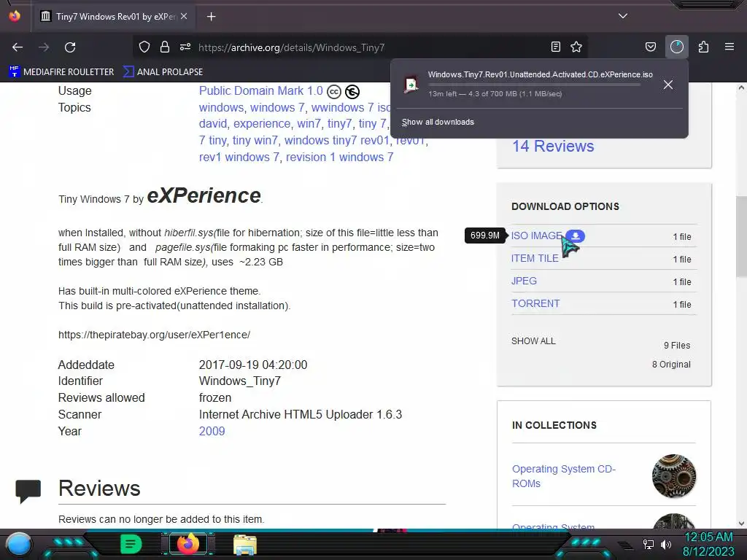Bookmark this page with the star
Screen dimensions: 747x560
(576, 47)
